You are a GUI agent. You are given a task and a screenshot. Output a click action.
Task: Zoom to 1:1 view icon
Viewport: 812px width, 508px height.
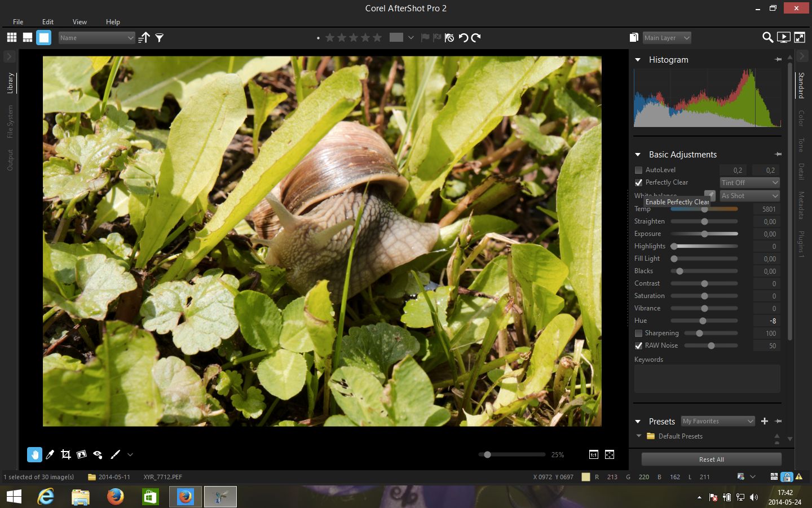593,454
